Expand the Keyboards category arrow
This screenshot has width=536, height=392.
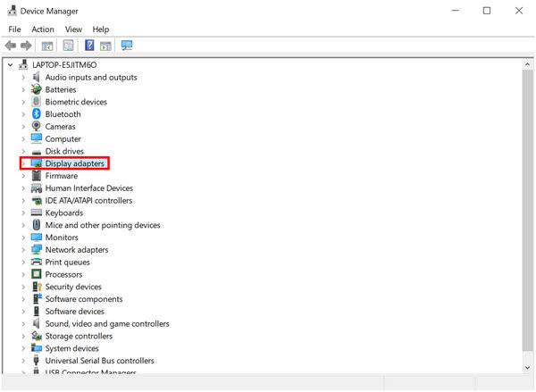22,213
